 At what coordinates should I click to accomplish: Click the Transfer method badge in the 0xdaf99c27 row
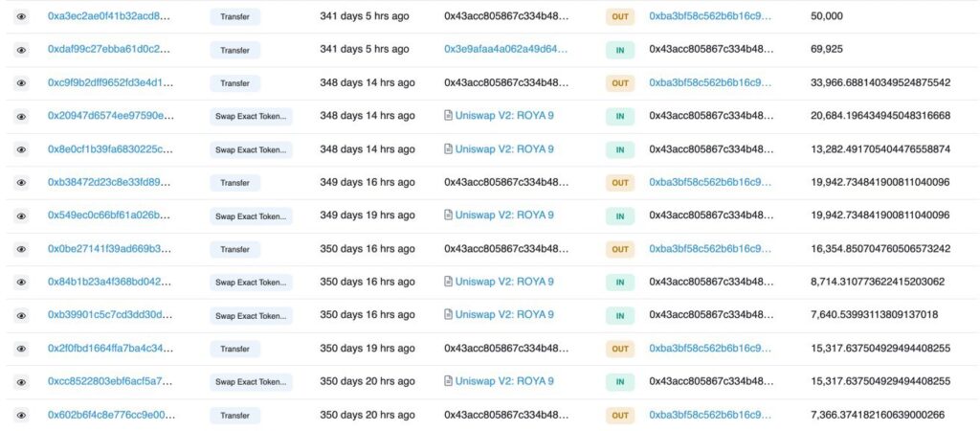[x=234, y=50]
